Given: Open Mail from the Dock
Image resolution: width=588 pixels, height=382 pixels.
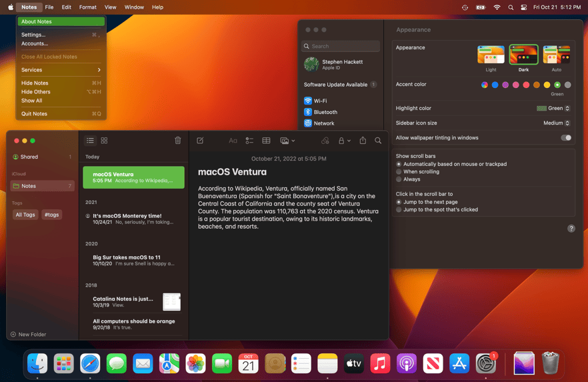Looking at the screenshot, I should 143,363.
